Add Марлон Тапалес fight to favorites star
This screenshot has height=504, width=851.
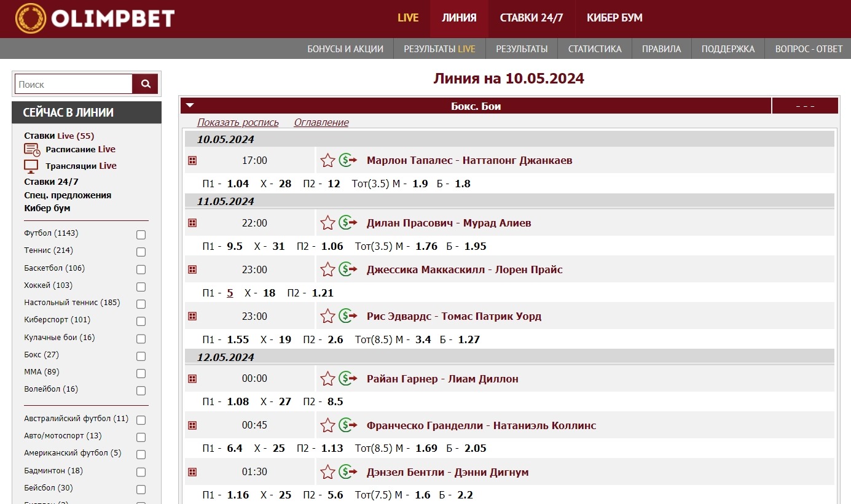[327, 160]
